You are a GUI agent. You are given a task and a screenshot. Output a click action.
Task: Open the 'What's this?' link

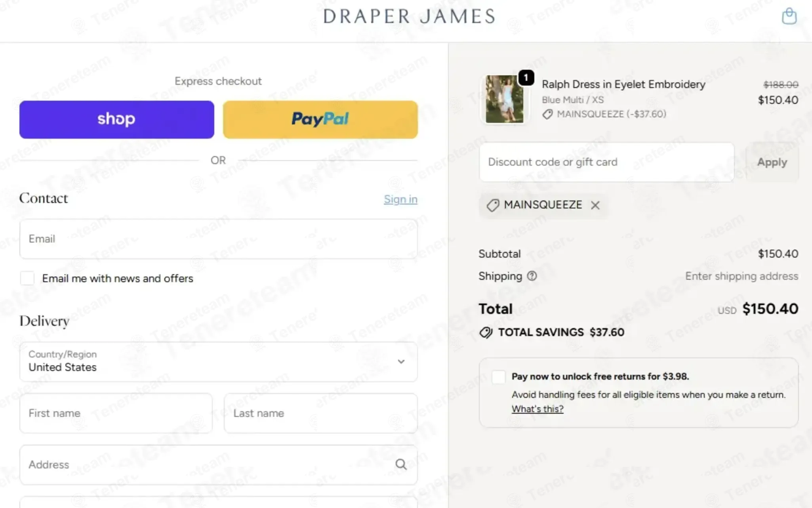point(538,409)
